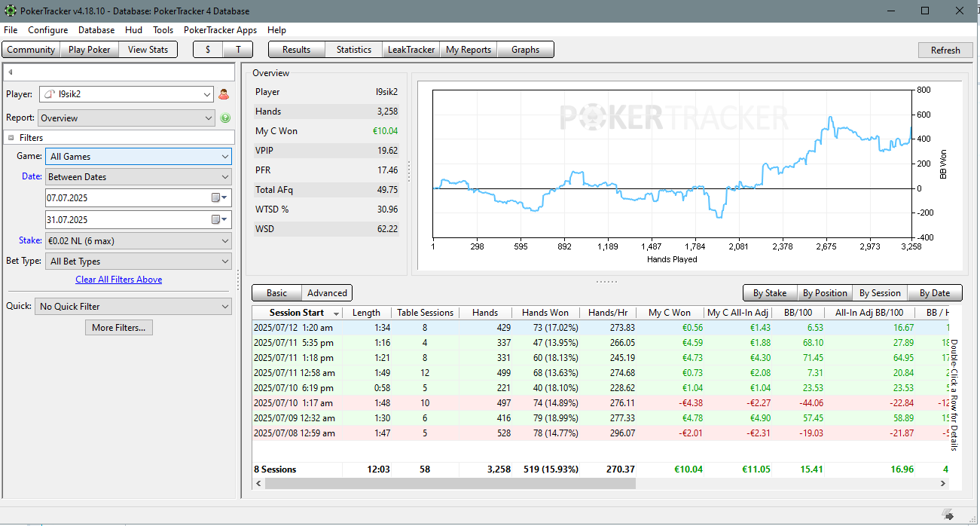Open the calendar picker for the 07.07.2025 date
This screenshot has width=980, height=526.
click(219, 197)
